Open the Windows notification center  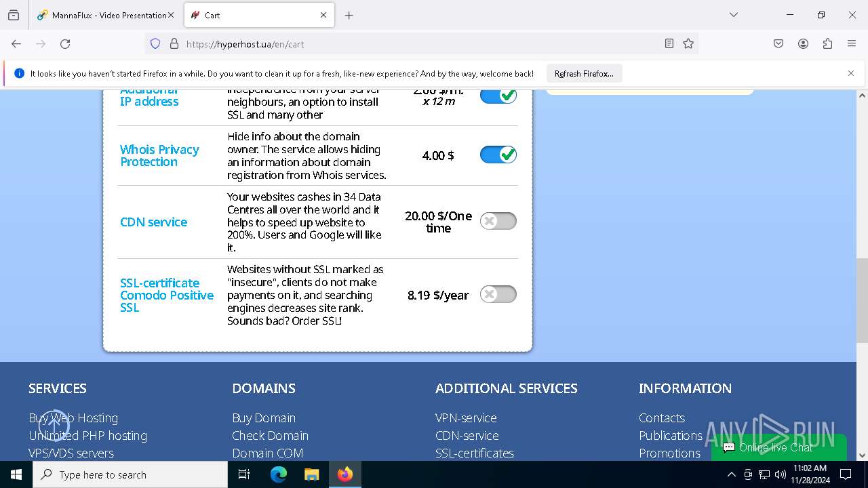pyautogui.click(x=846, y=474)
